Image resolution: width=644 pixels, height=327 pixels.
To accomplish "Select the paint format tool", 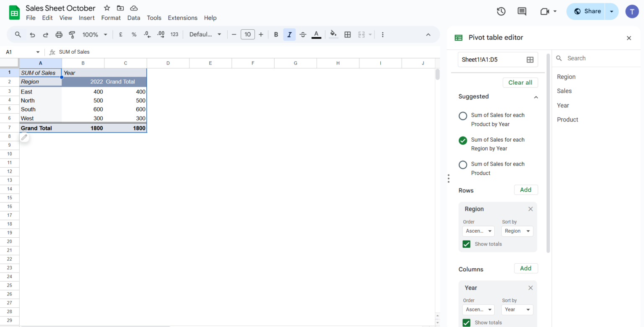I will (72, 34).
